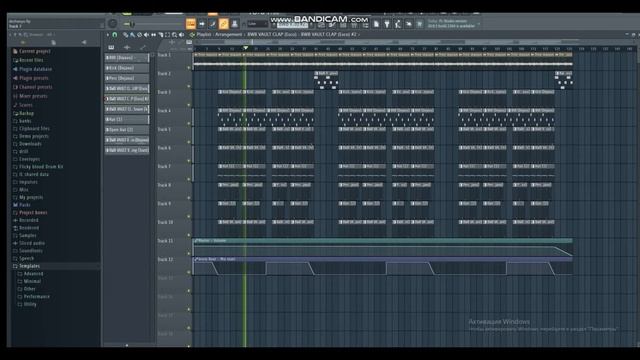Select Perc (Drums) pattern in picker
Viewport: 640px width, 360px height.
(127, 78)
